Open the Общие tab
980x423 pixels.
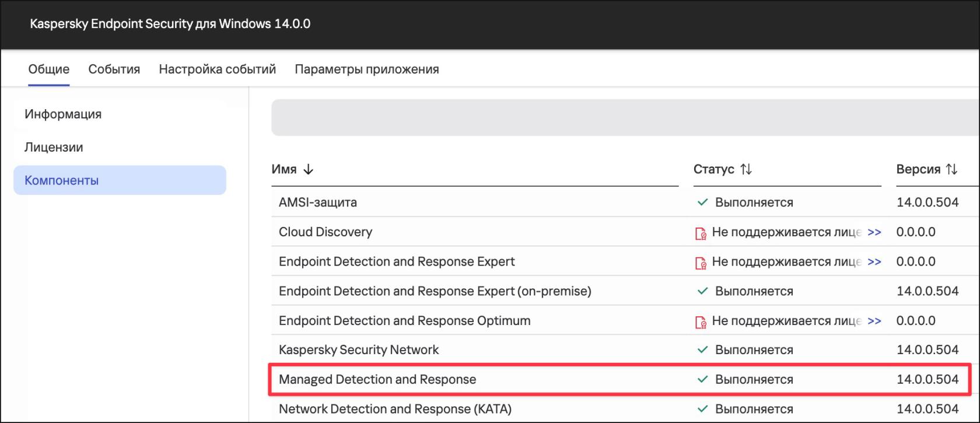[49, 69]
